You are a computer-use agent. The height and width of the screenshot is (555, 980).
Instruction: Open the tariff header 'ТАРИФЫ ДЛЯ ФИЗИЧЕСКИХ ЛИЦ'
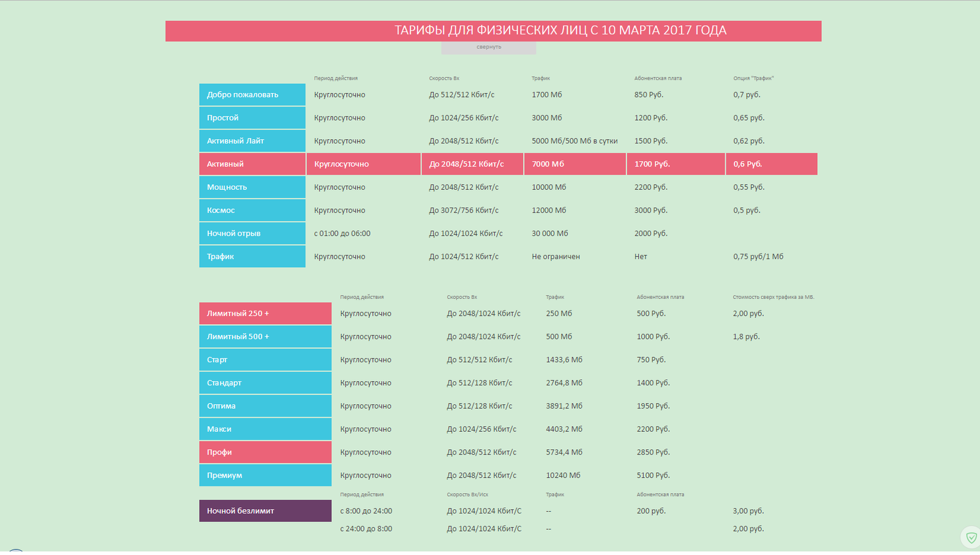(x=493, y=31)
